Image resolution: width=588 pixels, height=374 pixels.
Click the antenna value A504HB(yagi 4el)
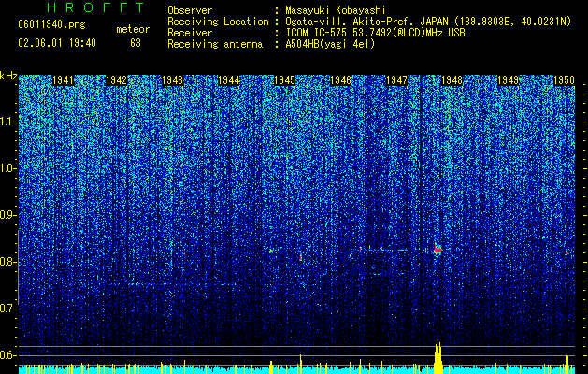point(330,44)
